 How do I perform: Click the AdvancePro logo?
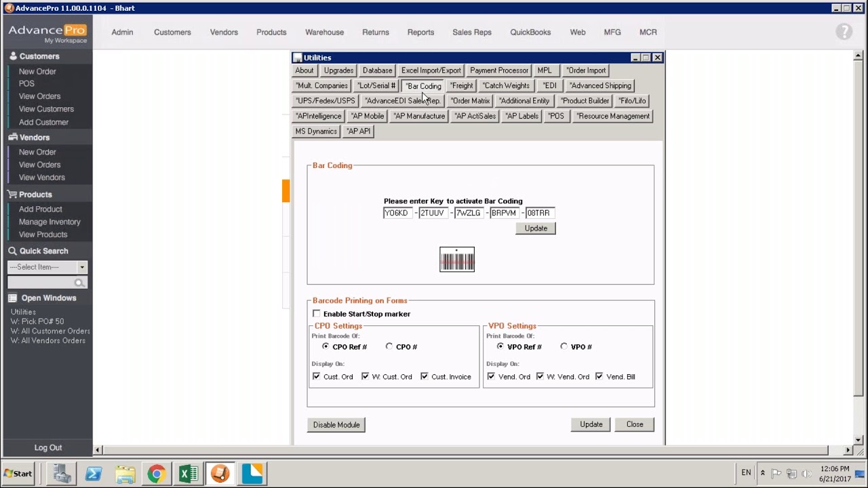click(47, 33)
